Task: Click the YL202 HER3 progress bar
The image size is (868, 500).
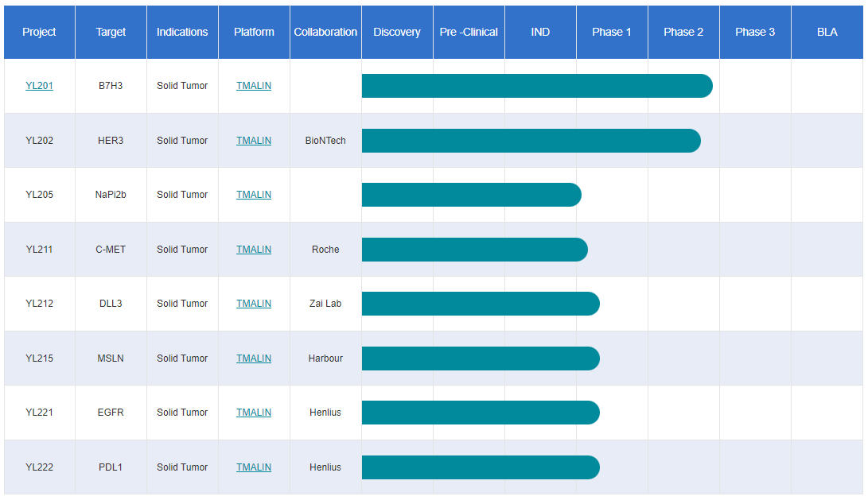Action: tap(531, 141)
